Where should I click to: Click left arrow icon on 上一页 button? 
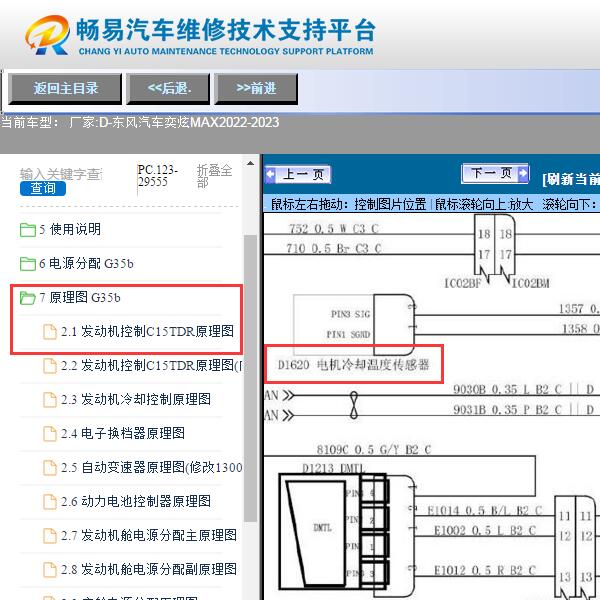[x=270, y=174]
